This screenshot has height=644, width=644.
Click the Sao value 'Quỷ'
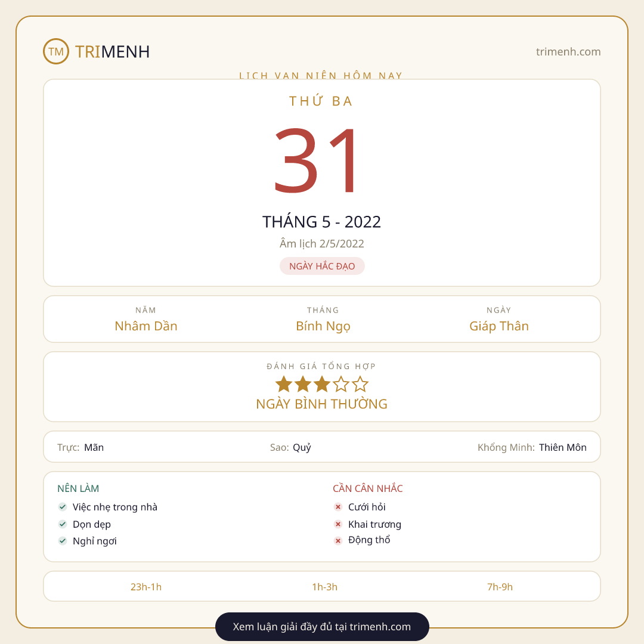pyautogui.click(x=302, y=447)
